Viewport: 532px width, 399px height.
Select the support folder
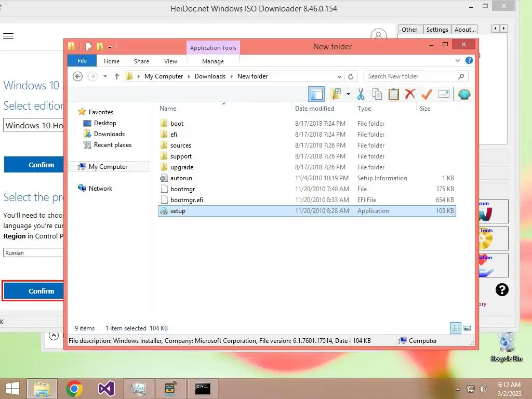coord(307,156)
